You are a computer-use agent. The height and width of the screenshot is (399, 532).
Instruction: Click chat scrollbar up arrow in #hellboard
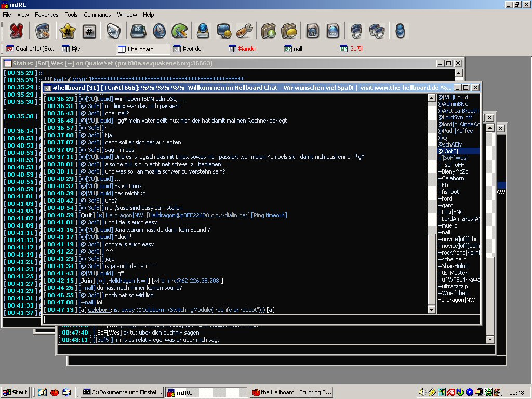(x=431, y=97)
